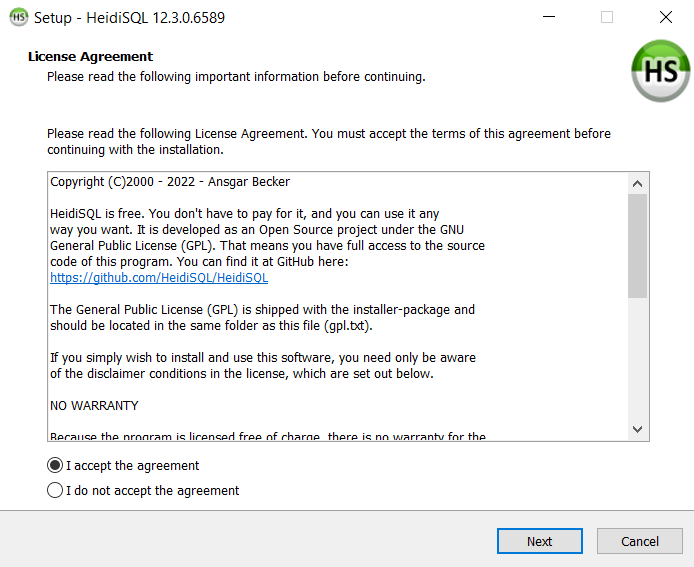Click 'code of this program' text line

(x=199, y=262)
